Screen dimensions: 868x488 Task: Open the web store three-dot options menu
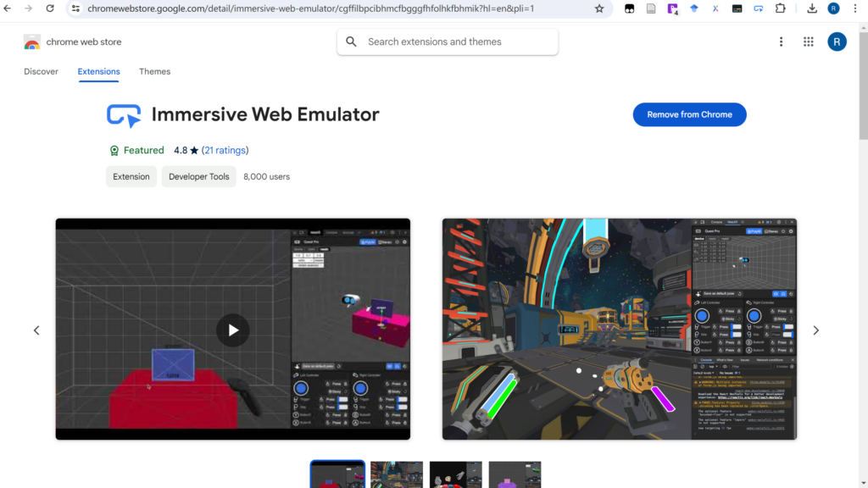[781, 42]
